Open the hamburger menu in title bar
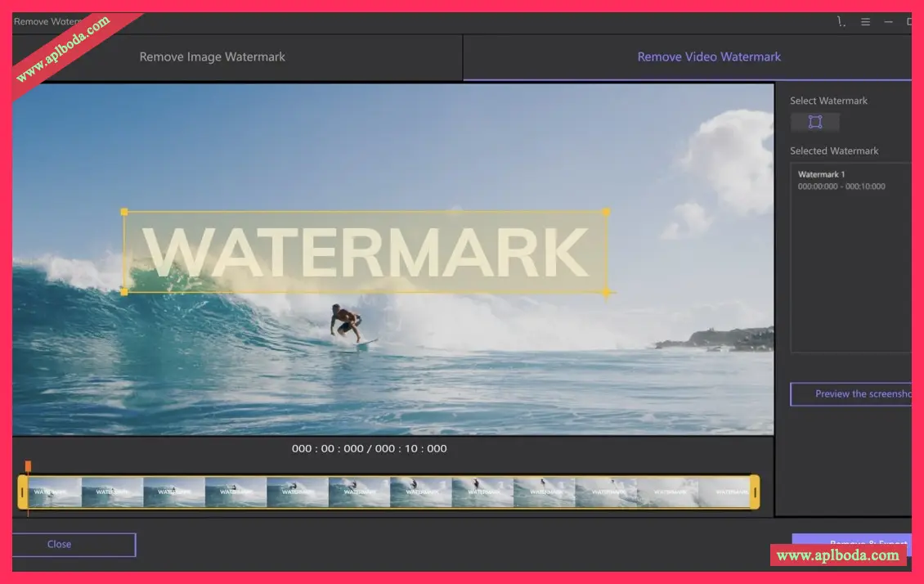The image size is (924, 584). click(865, 22)
